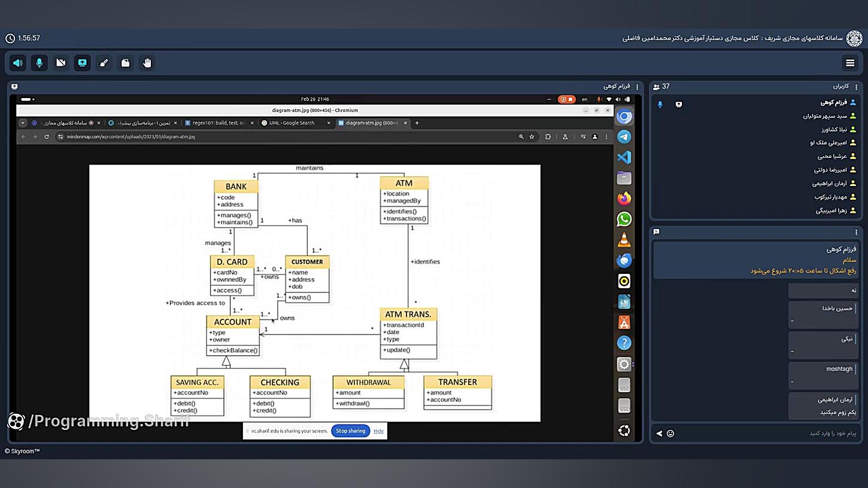Open Show Applications Ubuntu icon

tap(624, 431)
